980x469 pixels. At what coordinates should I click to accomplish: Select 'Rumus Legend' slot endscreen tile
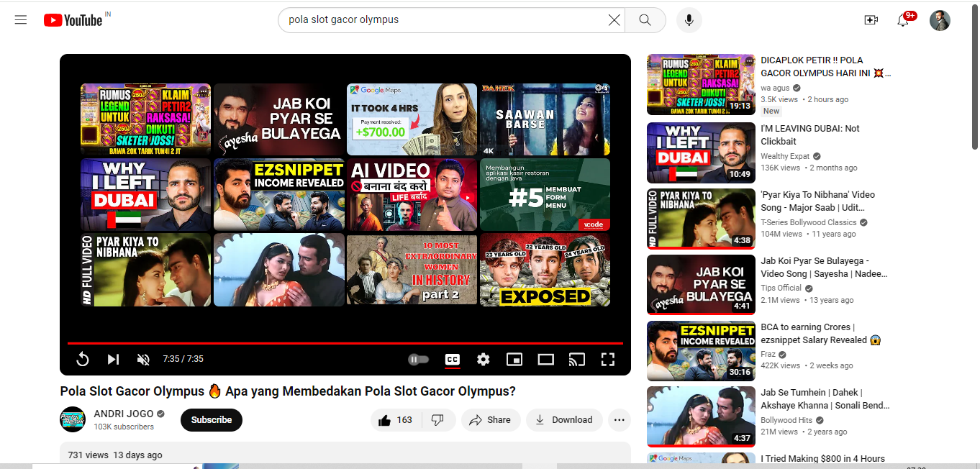pos(145,119)
